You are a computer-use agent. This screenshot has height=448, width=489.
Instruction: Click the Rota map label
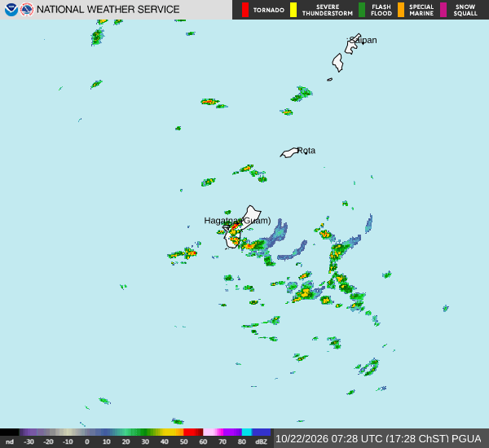pyautogui.click(x=306, y=151)
